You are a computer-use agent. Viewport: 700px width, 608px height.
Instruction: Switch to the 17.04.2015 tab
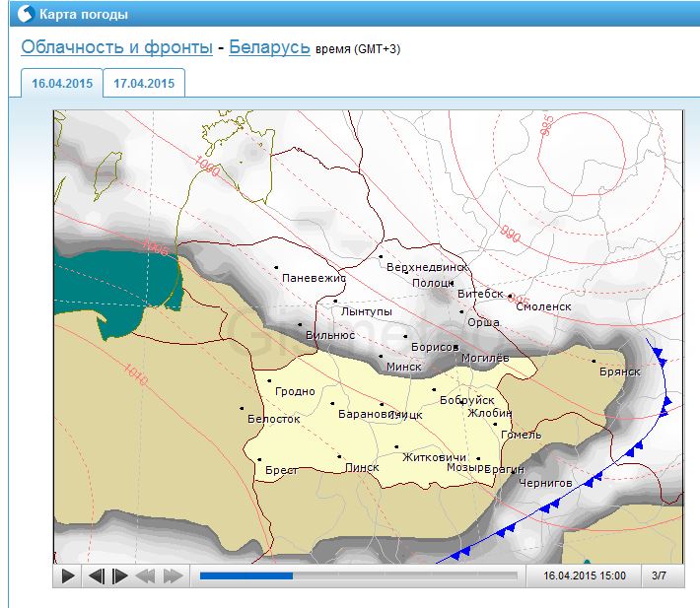[x=144, y=84]
